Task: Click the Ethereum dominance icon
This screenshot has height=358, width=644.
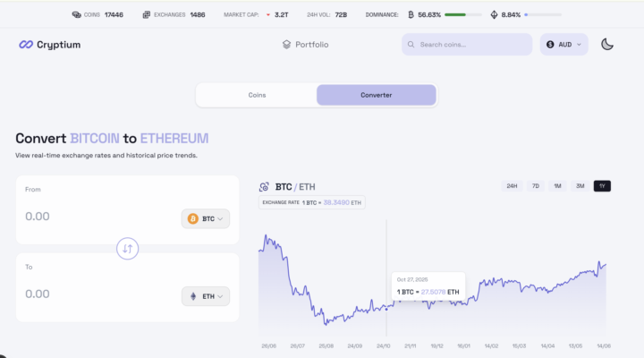Action: pos(494,15)
